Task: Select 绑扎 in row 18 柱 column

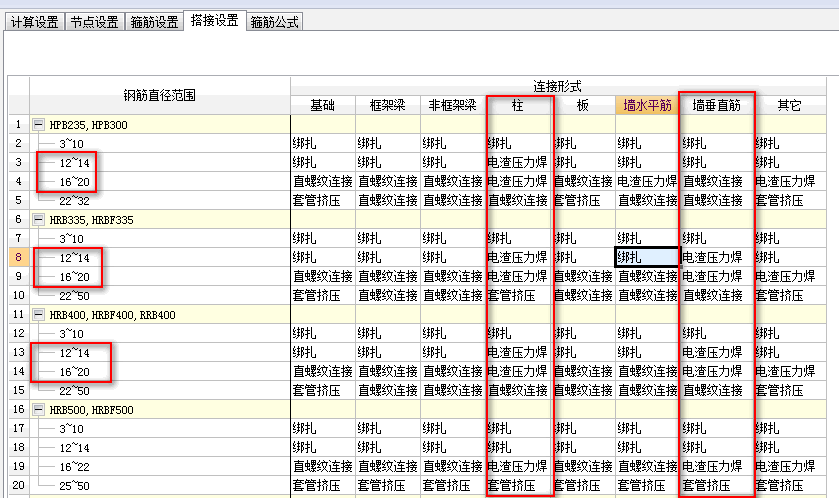Action: click(518, 447)
